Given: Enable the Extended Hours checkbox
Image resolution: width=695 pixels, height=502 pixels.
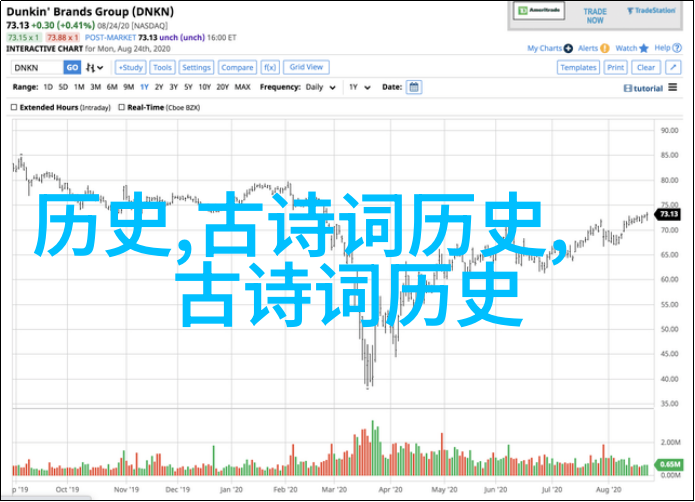Looking at the screenshot, I should (x=14, y=107).
